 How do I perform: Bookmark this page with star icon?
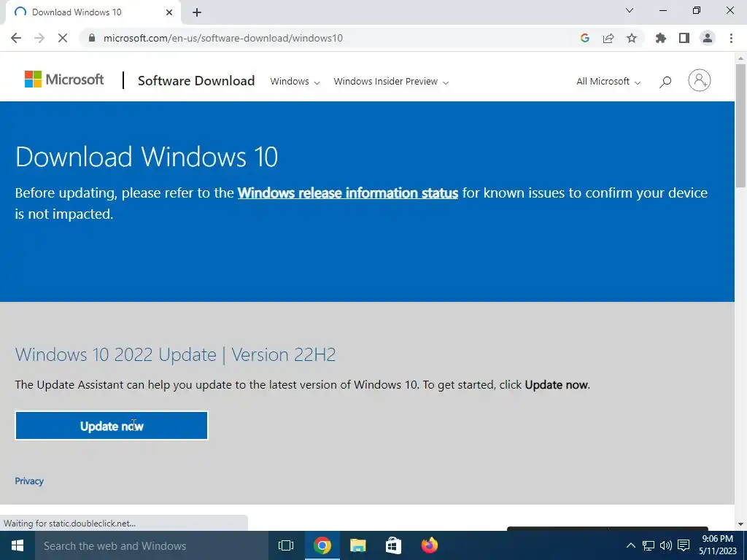click(632, 38)
